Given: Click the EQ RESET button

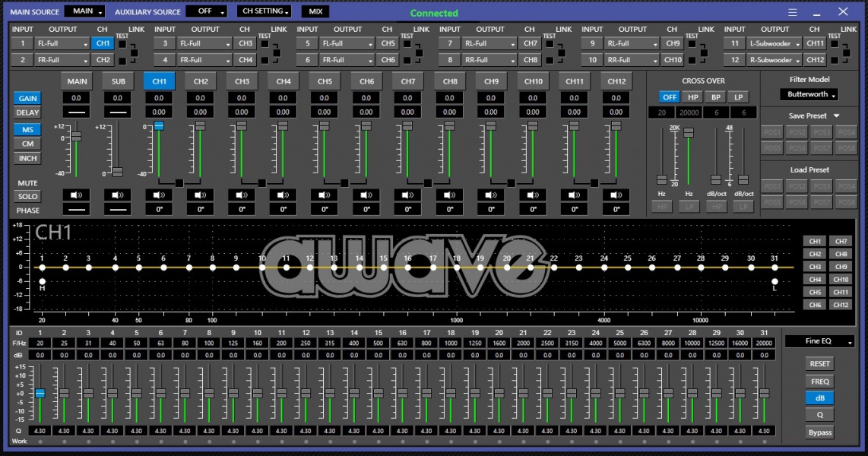Looking at the screenshot, I should tap(820, 363).
